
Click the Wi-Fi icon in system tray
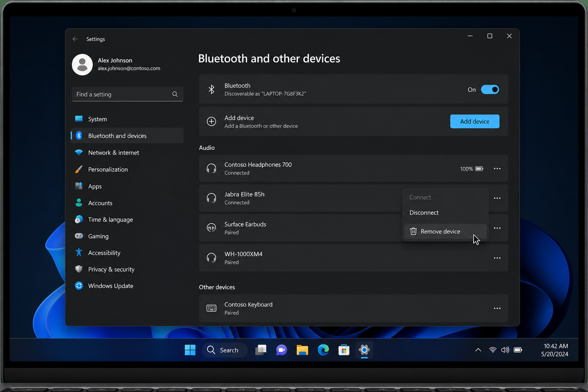[493, 350]
